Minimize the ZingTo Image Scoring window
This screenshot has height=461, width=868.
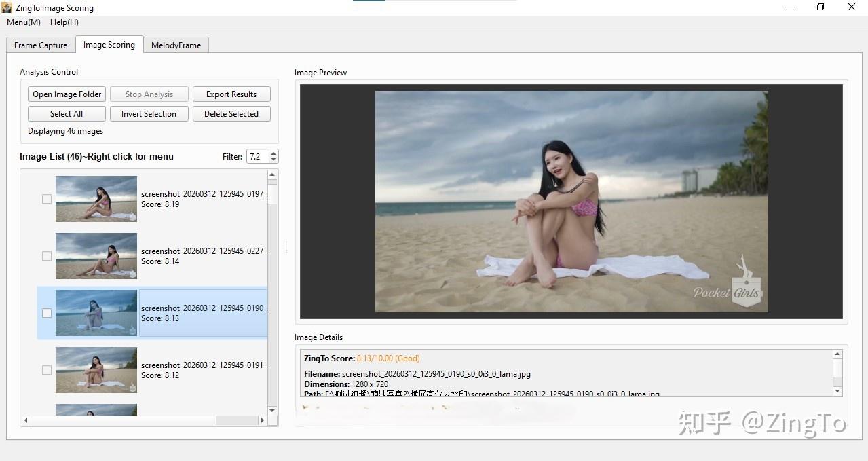pos(789,7)
